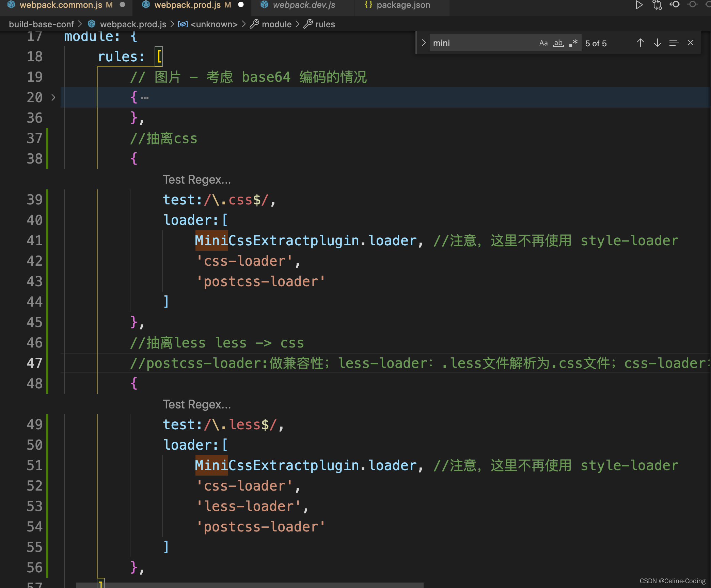The width and height of the screenshot is (711, 588).
Task: Go to previous change commit icon
Action: click(675, 5)
